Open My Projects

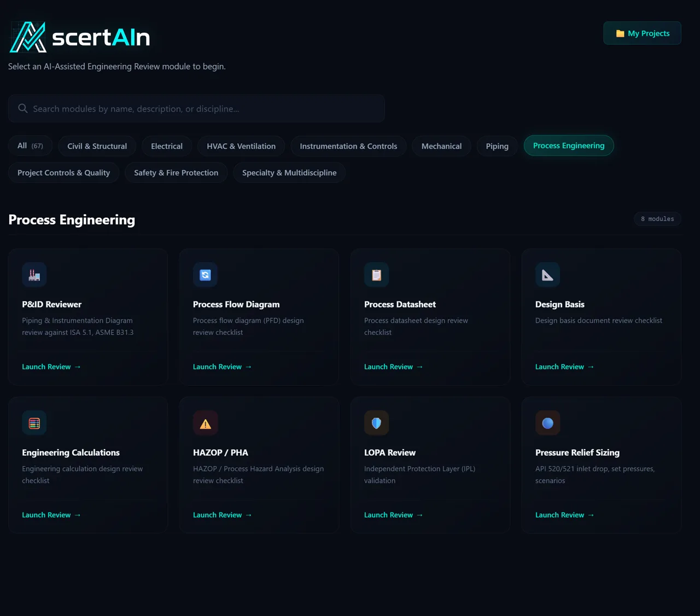pos(642,33)
